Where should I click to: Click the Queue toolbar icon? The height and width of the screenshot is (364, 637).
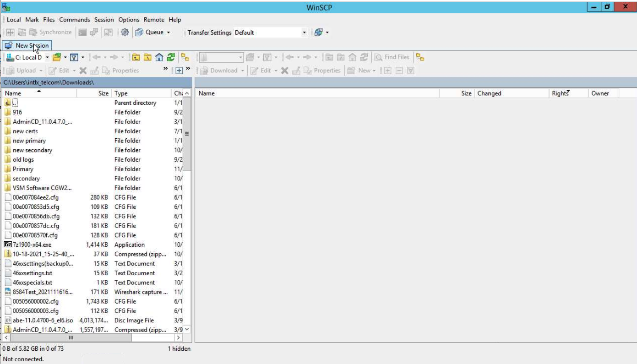(139, 32)
